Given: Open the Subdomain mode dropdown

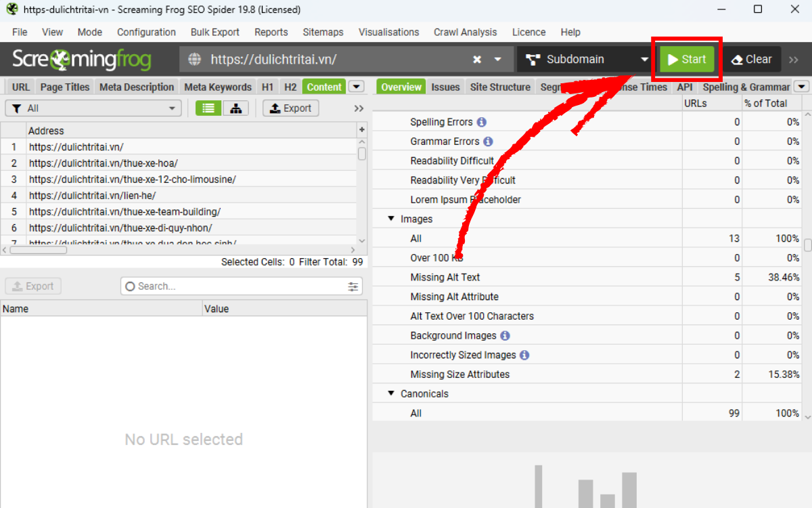Looking at the screenshot, I should (586, 60).
